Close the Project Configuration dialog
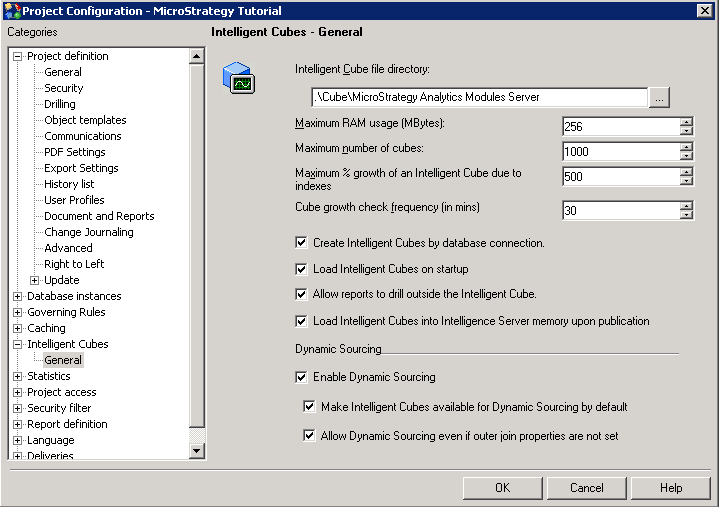This screenshot has height=507, width=719. click(x=704, y=10)
